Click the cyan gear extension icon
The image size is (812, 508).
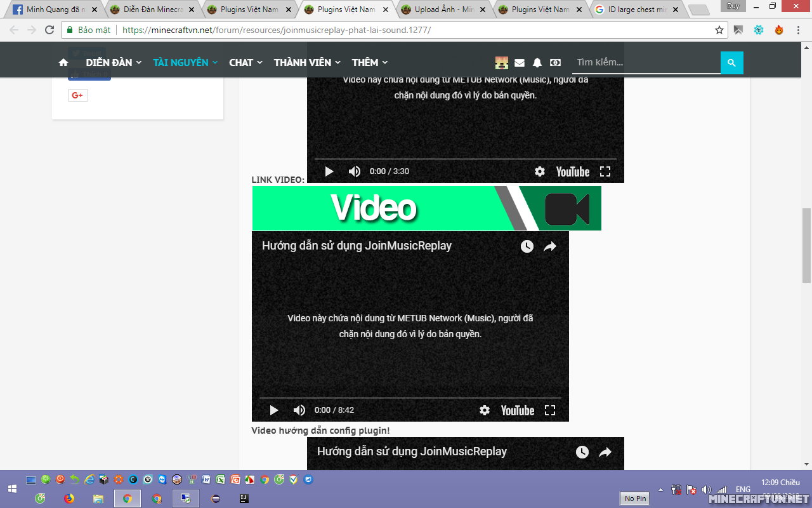[759, 30]
